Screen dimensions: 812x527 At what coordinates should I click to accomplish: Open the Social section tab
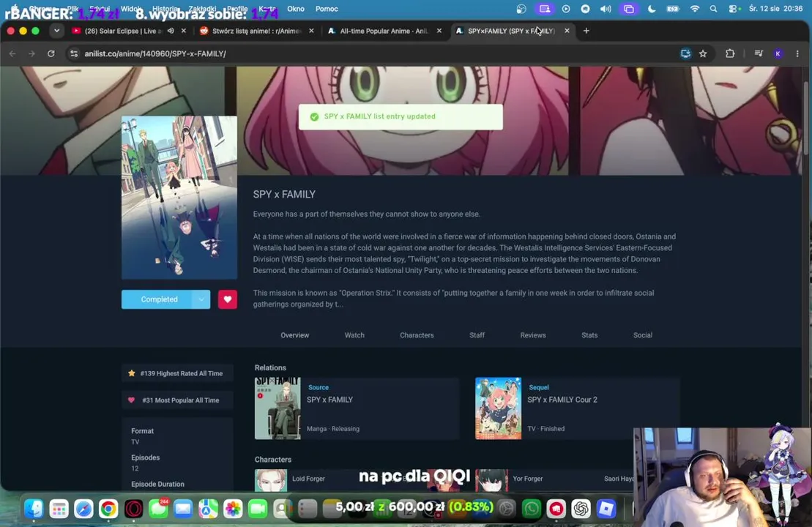[x=643, y=335]
